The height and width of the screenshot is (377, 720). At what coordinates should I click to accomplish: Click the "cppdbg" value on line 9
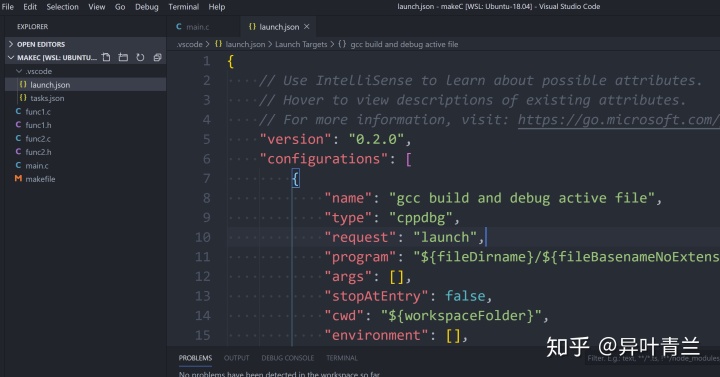pyautogui.click(x=421, y=218)
